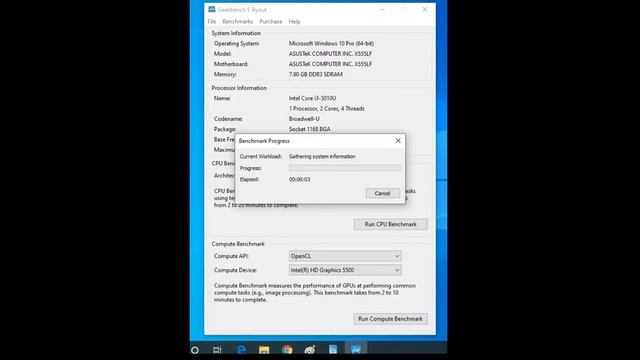Launch Microsoft Edge from the taskbar
Screen dimensions: 640x360
pyautogui.click(x=241, y=350)
